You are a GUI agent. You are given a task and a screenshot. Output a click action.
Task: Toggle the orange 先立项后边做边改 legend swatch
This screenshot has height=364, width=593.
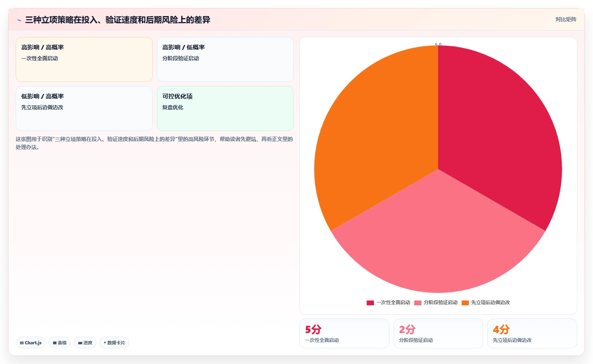(465, 303)
